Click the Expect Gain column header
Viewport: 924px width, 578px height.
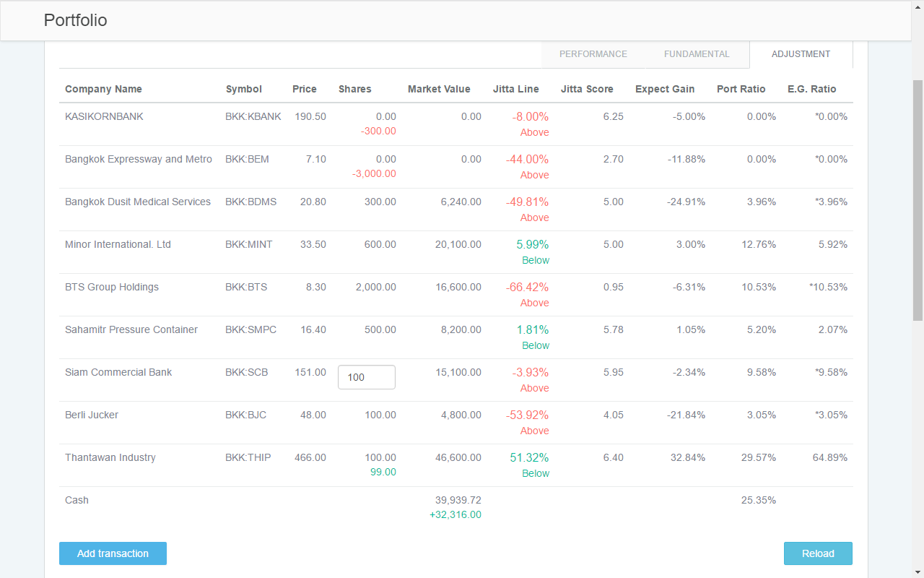(664, 89)
